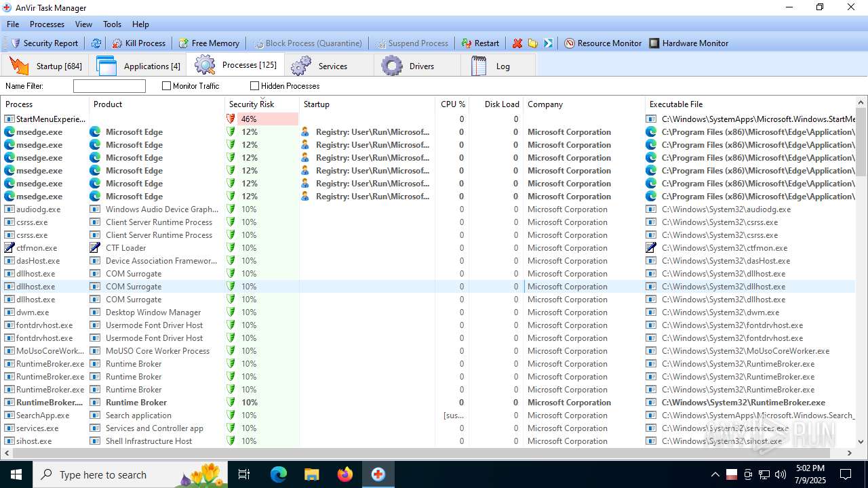Click the 46% red shield risk icon
The width and height of the screenshot is (868, 488).
(231, 119)
